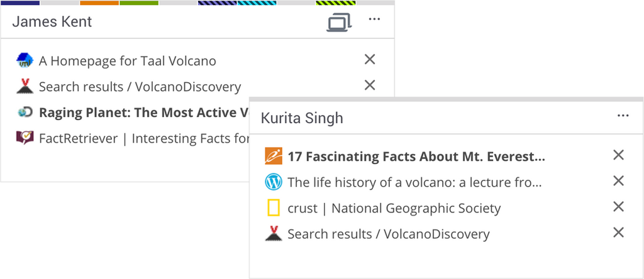Click the tab-view icon in James Kent's panel
644x279 pixels.
coord(339,22)
